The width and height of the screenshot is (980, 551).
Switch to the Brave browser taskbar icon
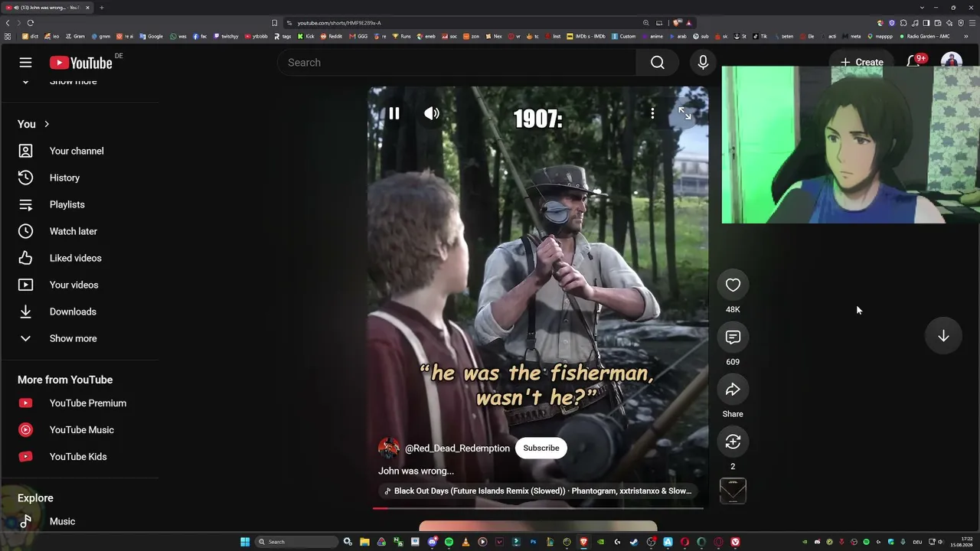[583, 542]
